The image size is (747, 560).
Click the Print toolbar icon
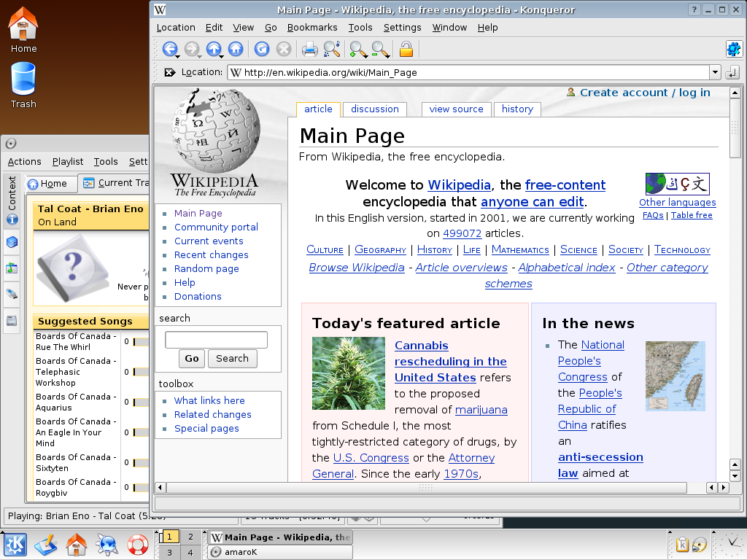click(310, 50)
